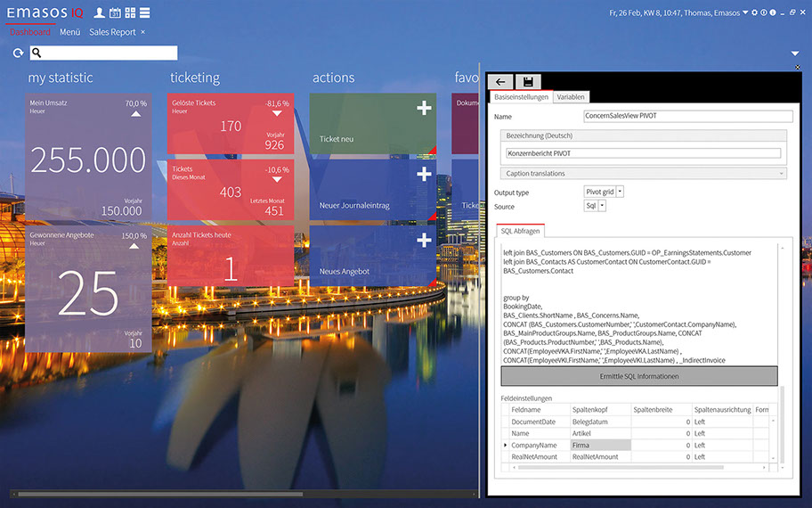Viewport: 812px width, 508px height.
Task: Click into the Name input field
Action: tap(686, 117)
